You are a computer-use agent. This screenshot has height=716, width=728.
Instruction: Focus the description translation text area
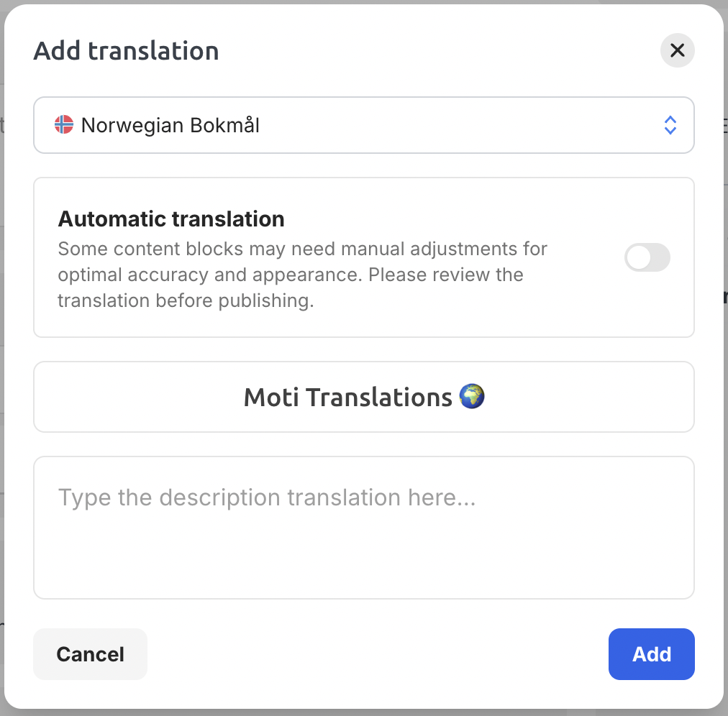[363, 528]
